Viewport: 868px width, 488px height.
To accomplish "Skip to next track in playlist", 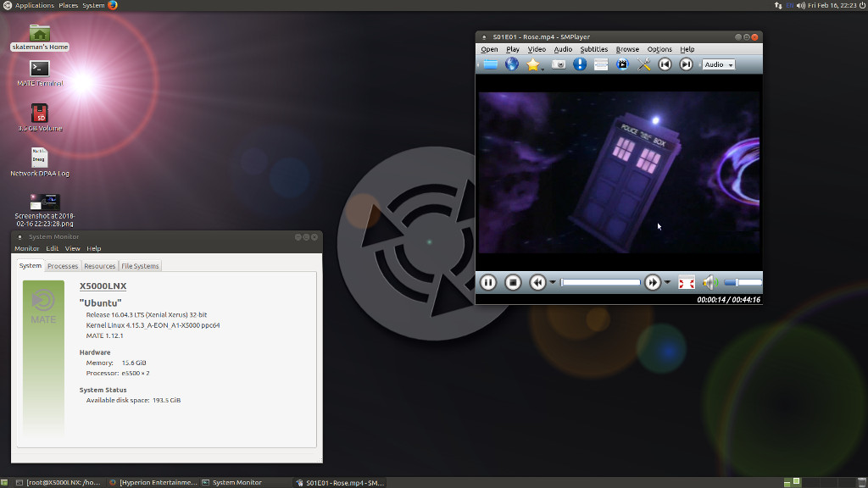I will tap(686, 64).
